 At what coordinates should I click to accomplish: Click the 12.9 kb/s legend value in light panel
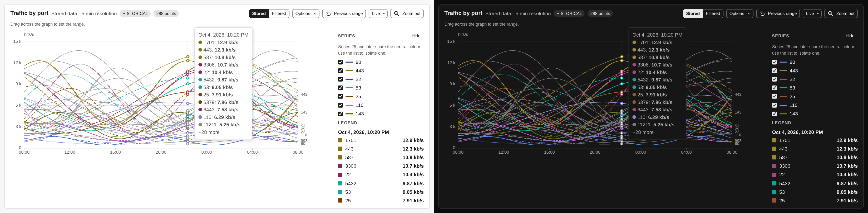(413, 140)
